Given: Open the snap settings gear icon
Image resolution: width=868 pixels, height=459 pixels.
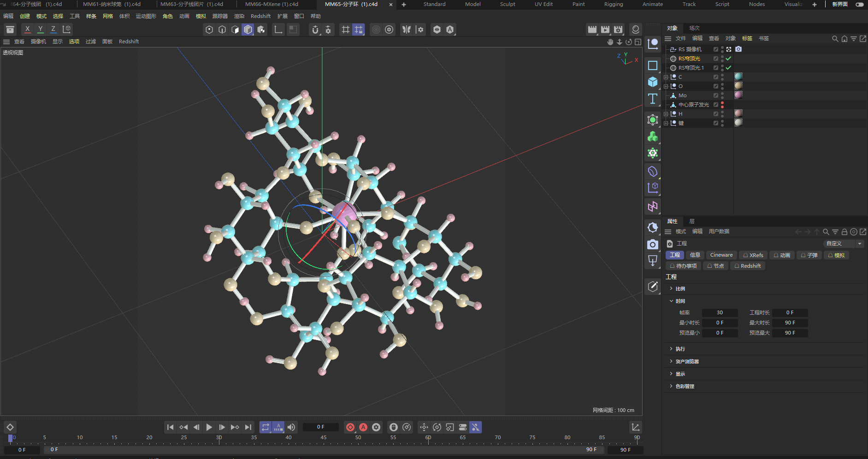Looking at the screenshot, I should click(x=328, y=29).
